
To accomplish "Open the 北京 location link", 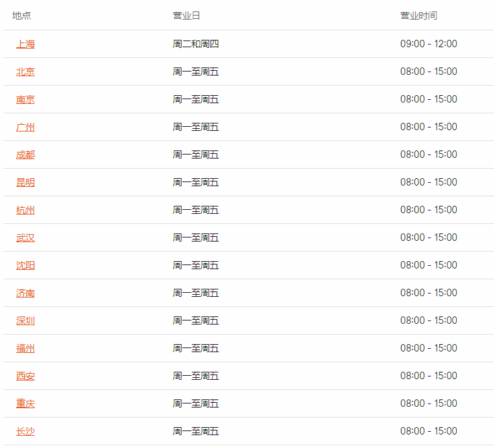I will pyautogui.click(x=25, y=72).
